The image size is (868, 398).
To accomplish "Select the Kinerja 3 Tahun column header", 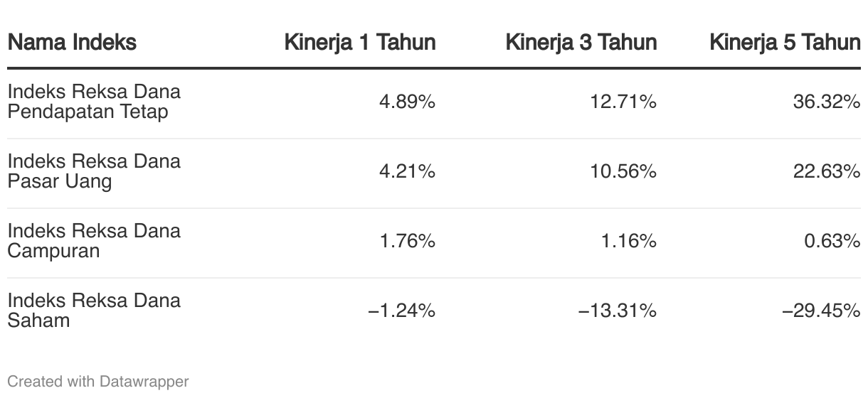I will [x=581, y=42].
